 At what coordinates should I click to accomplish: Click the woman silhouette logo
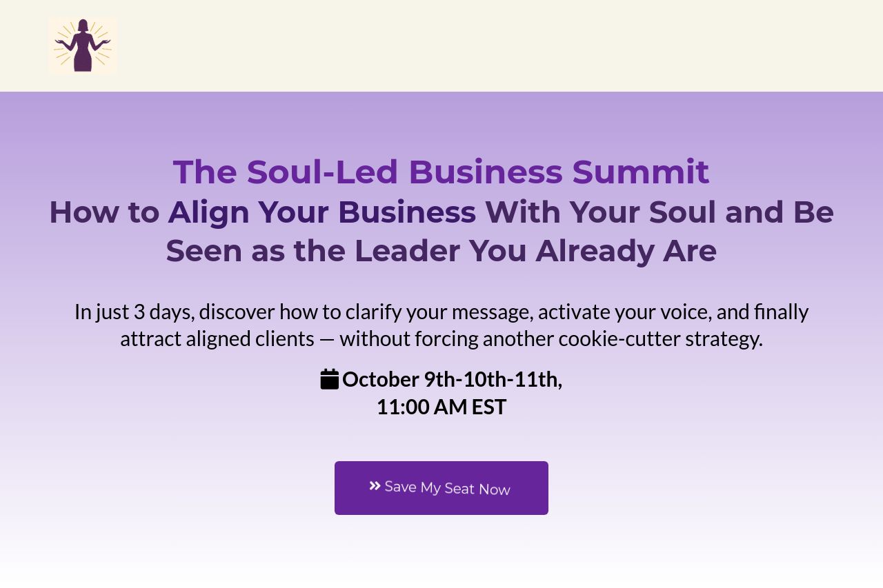pos(83,45)
